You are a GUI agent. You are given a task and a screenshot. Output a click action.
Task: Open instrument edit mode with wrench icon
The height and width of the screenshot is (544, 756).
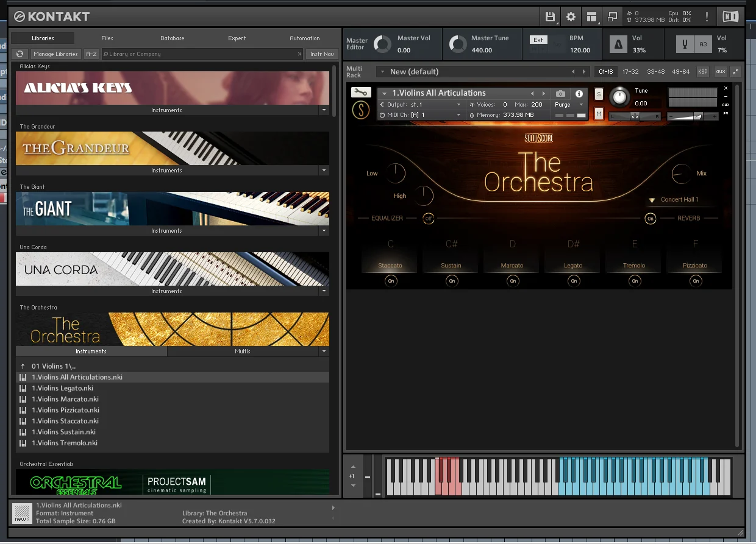click(x=361, y=93)
